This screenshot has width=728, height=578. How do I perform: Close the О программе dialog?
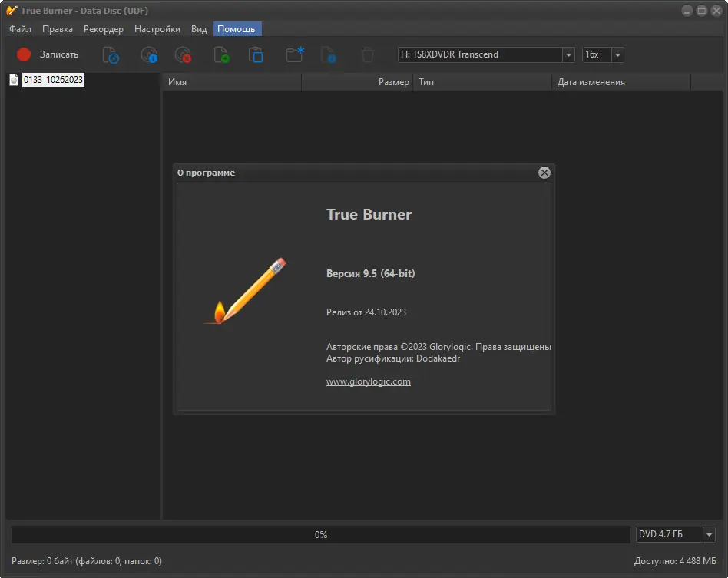click(544, 173)
